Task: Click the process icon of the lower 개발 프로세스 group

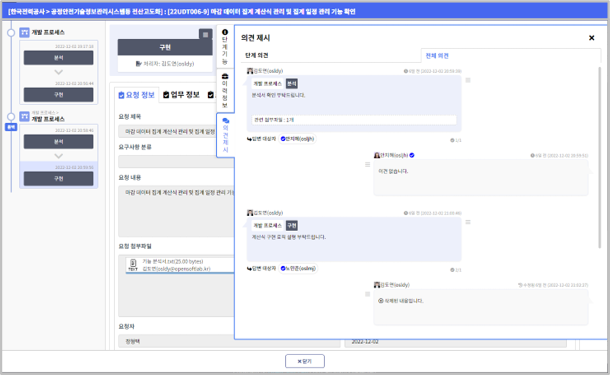Action: 24,116
